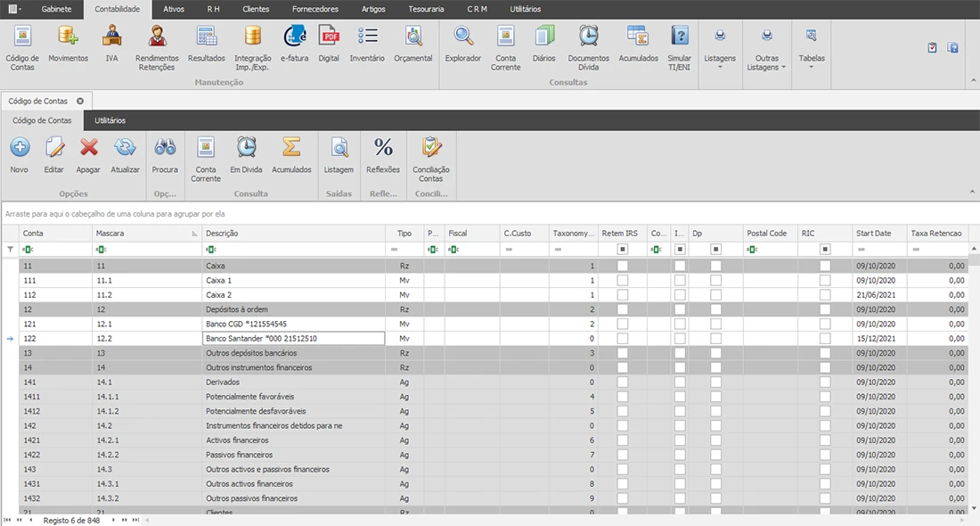Switch to the Tesouraria menu tab

tap(427, 9)
